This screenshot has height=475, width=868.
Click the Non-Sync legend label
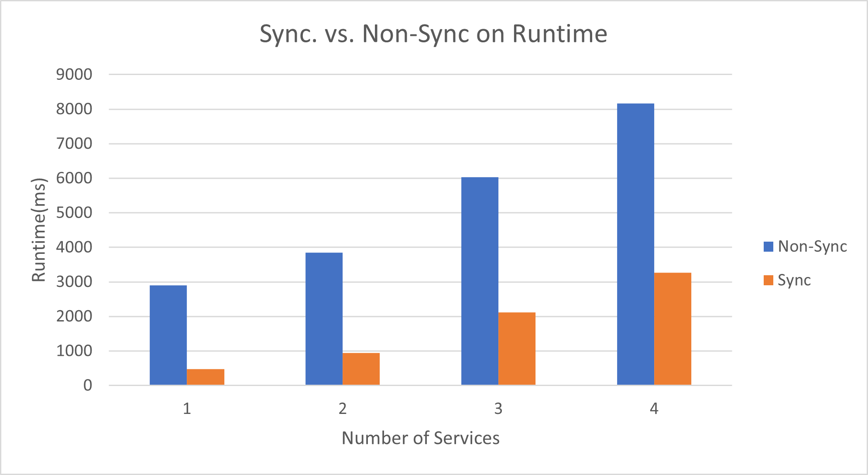click(x=812, y=247)
